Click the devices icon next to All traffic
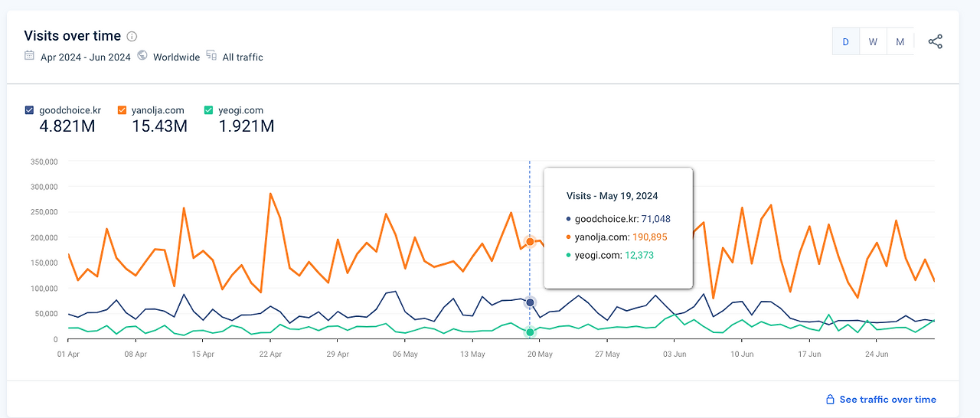The image size is (980, 418). pyautogui.click(x=211, y=55)
